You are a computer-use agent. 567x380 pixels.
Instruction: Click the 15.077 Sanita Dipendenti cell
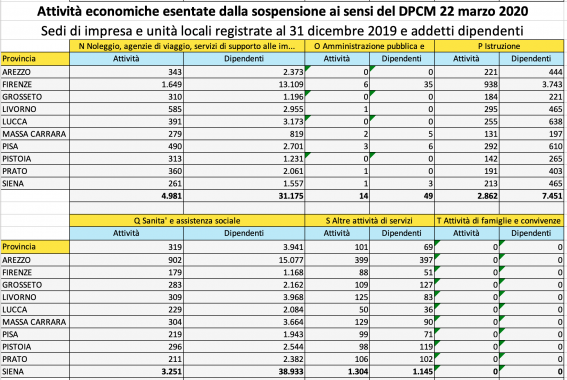pyautogui.click(x=244, y=260)
